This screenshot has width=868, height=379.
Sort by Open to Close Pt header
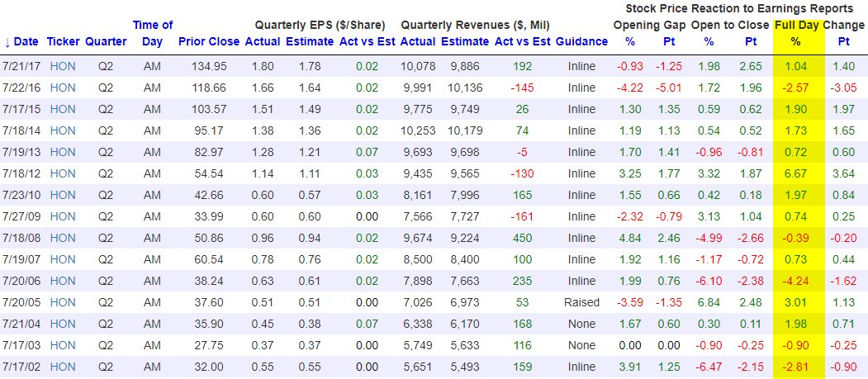click(x=751, y=41)
